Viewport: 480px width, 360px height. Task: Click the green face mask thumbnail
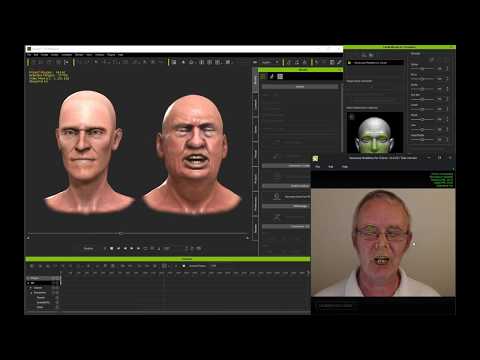coord(375,133)
